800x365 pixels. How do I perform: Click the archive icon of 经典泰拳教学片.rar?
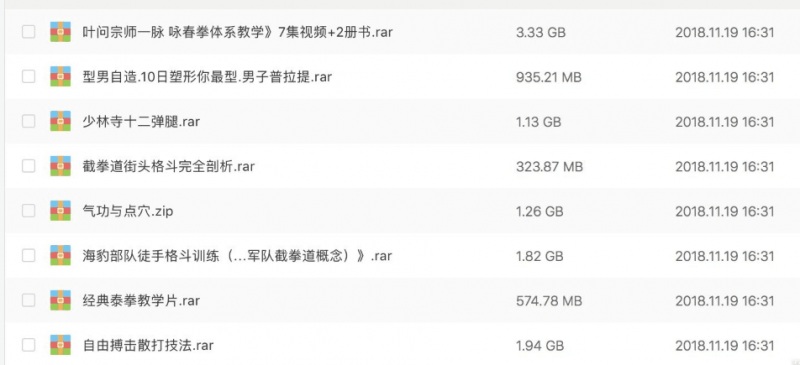point(60,300)
